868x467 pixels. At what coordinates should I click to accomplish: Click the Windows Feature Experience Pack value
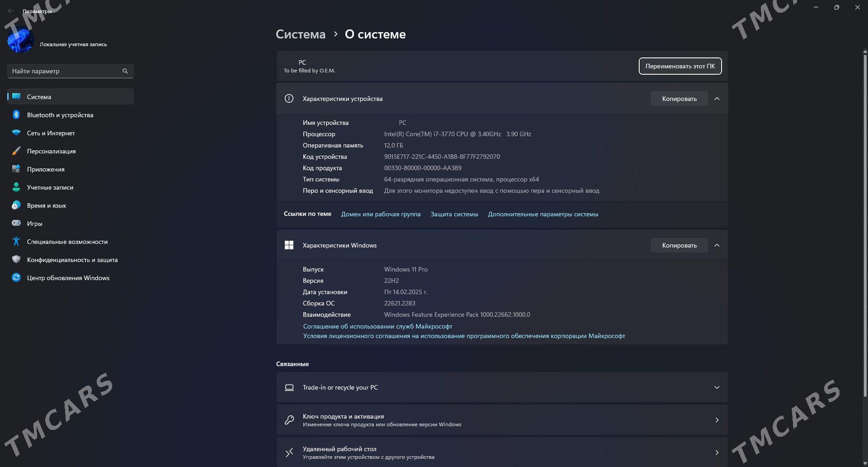click(457, 315)
